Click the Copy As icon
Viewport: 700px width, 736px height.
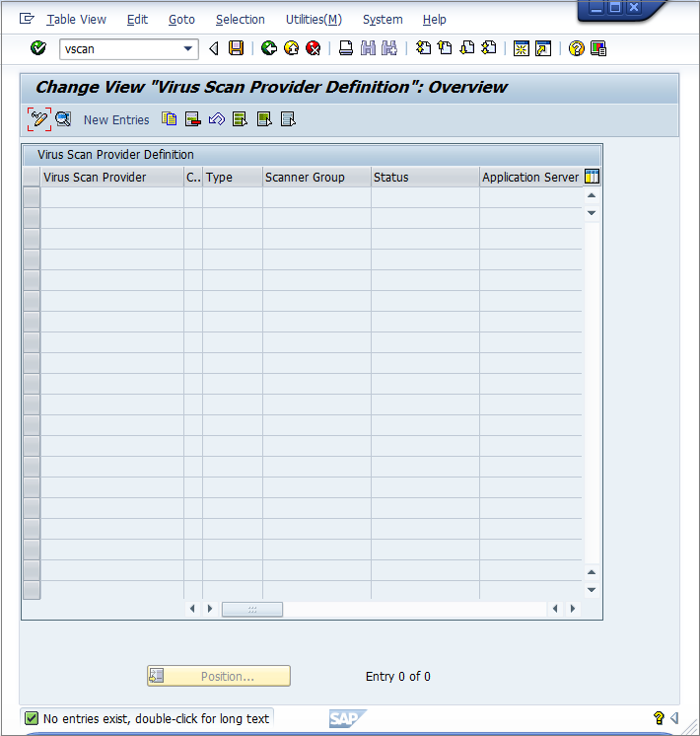coord(170,119)
